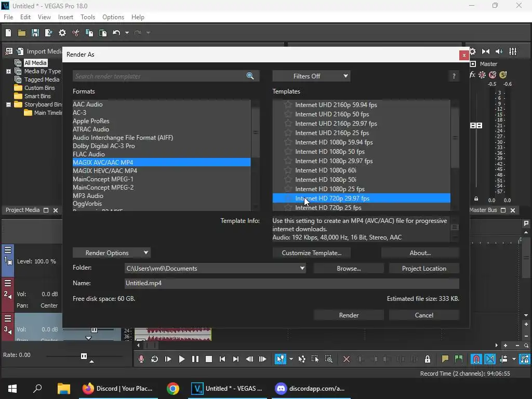
Task: Open the File menu
Action: click(x=8, y=17)
